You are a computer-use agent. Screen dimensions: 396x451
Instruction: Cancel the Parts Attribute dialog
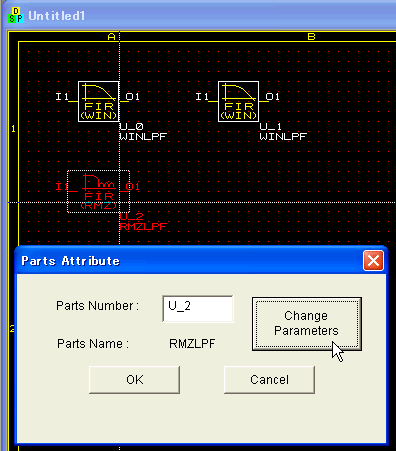point(269,380)
